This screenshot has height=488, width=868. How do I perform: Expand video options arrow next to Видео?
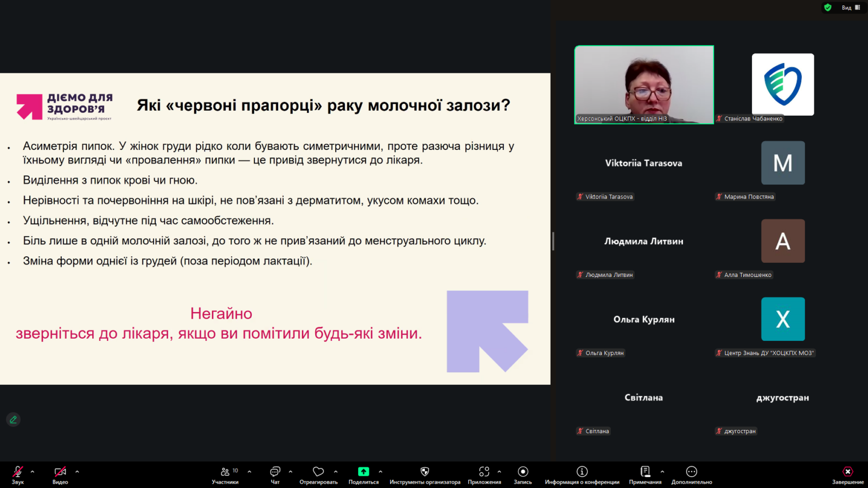77,471
